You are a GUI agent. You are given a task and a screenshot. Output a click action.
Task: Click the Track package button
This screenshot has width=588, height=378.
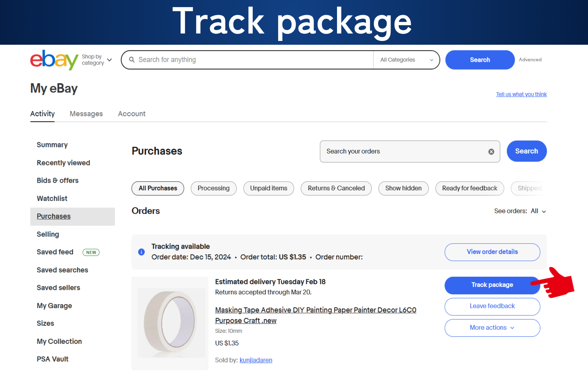click(492, 285)
